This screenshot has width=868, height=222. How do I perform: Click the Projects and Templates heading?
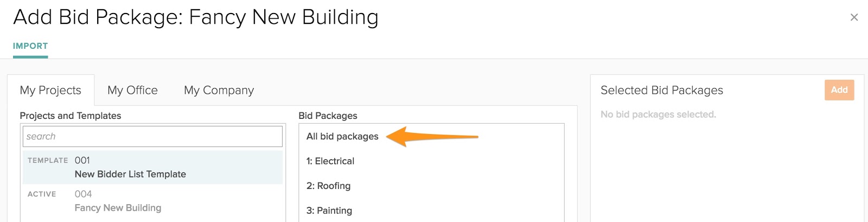[x=71, y=116]
